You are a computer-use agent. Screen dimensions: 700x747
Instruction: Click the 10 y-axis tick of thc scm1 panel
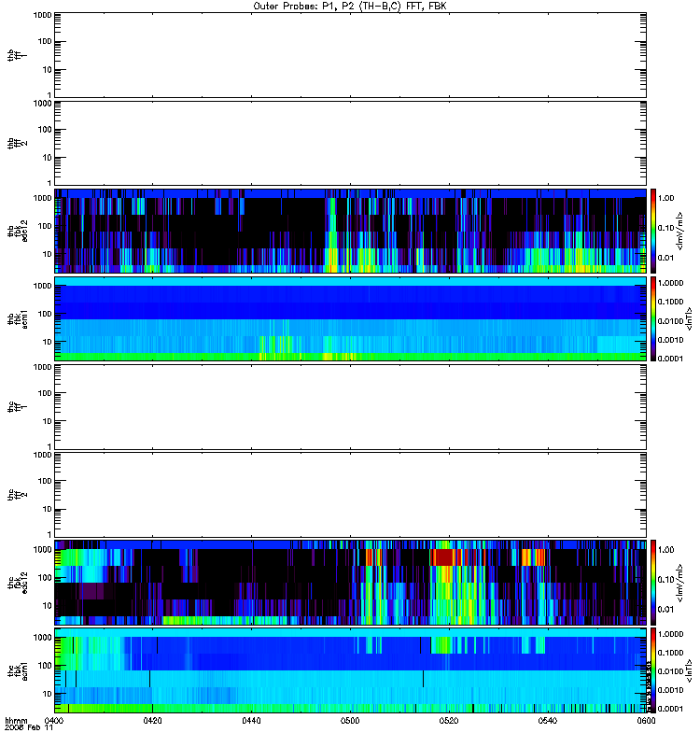(x=48, y=694)
